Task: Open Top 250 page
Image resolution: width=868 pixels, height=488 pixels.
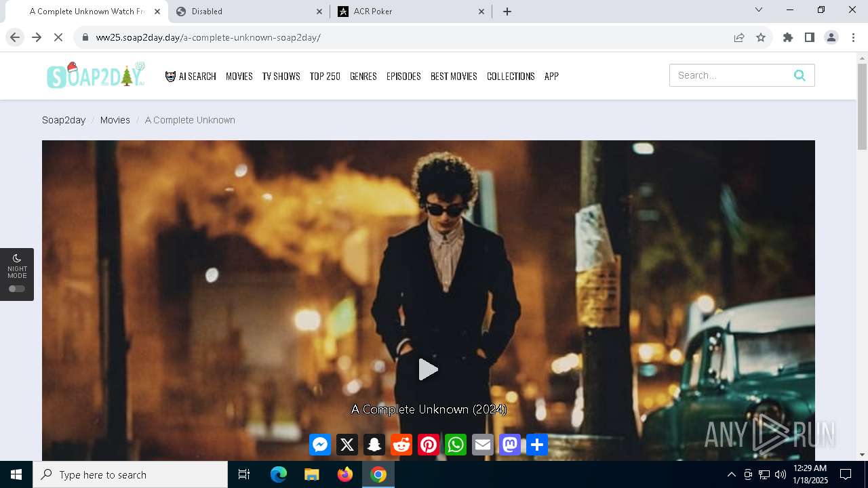Action: [325, 76]
